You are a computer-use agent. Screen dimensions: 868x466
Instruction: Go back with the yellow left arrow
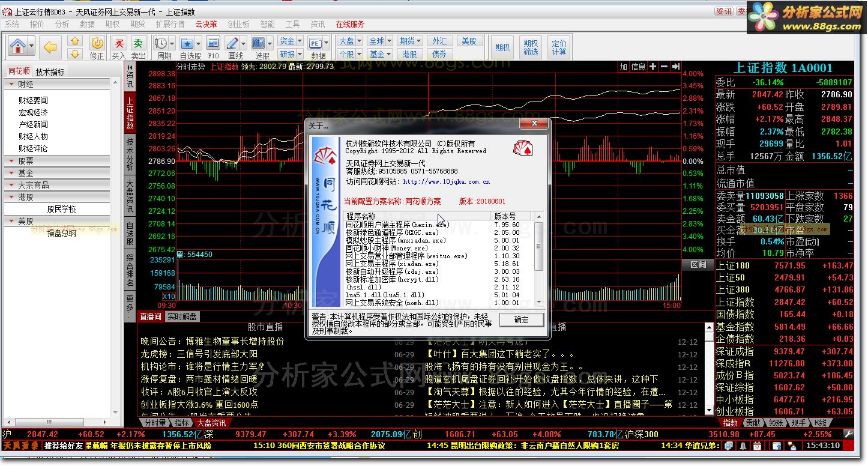pyautogui.click(x=50, y=46)
